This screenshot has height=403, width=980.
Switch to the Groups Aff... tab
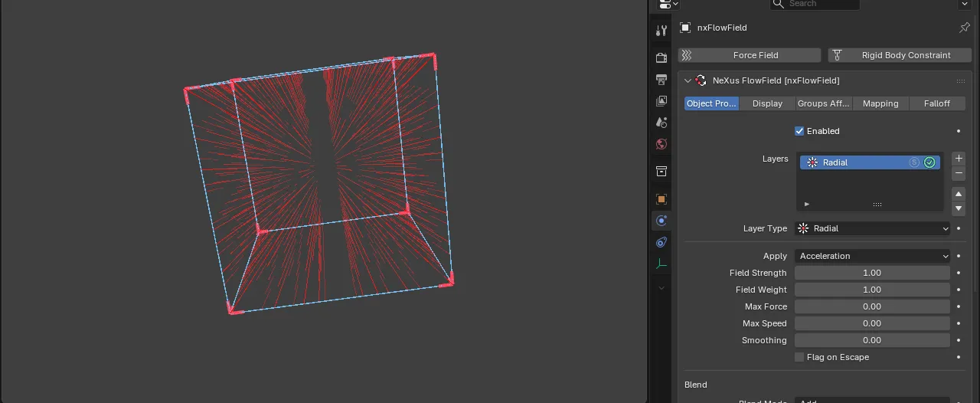coord(824,103)
